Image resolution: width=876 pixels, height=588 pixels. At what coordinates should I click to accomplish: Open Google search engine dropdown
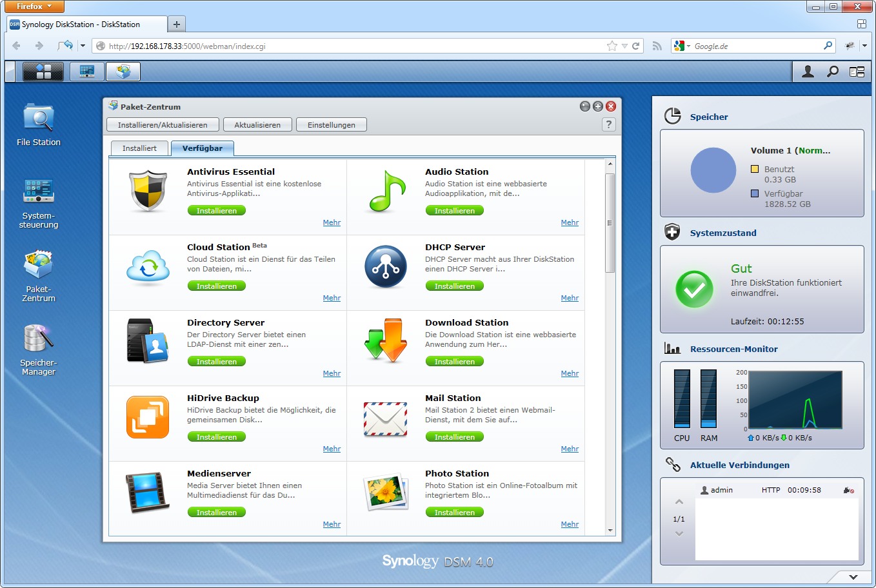click(x=682, y=46)
